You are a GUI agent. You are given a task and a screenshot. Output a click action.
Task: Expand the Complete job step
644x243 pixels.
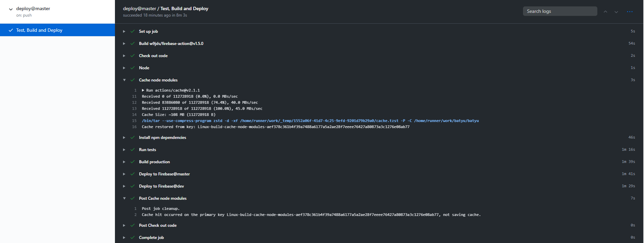tap(124, 238)
